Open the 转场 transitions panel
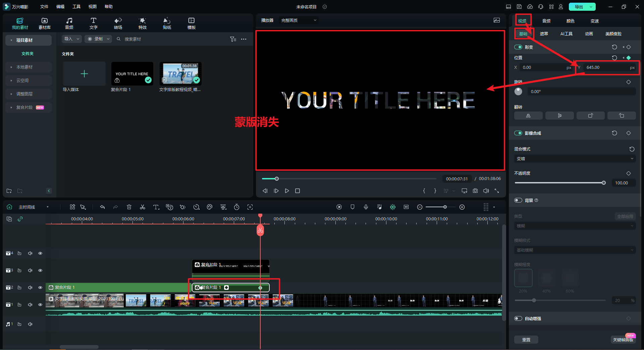The height and width of the screenshot is (350, 644). point(118,24)
